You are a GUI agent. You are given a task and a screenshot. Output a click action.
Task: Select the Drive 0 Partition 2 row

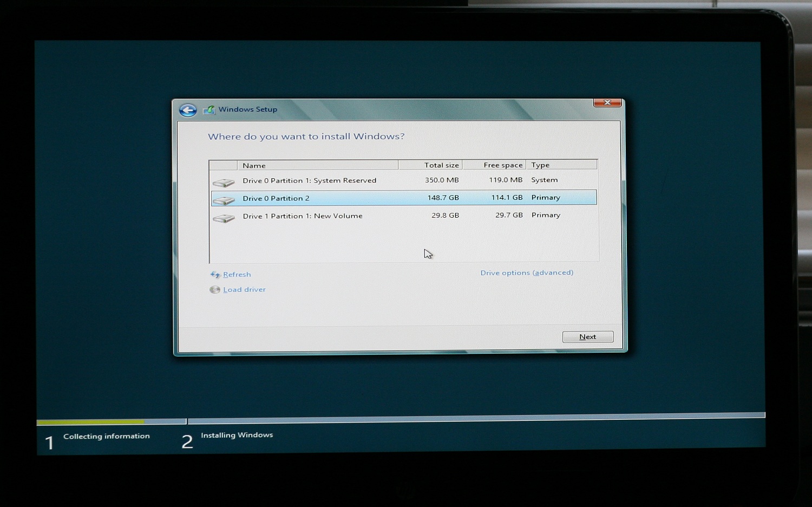(x=404, y=198)
